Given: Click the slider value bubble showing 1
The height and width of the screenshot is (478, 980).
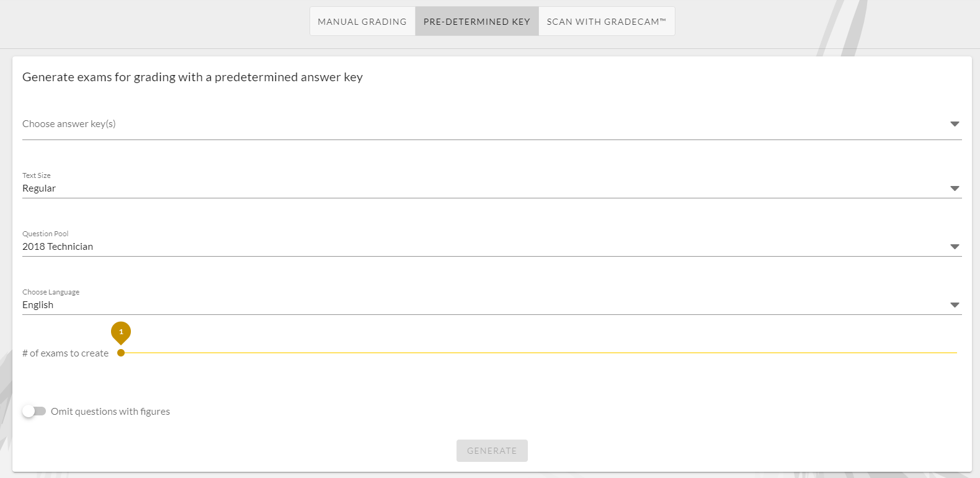Looking at the screenshot, I should [121, 332].
